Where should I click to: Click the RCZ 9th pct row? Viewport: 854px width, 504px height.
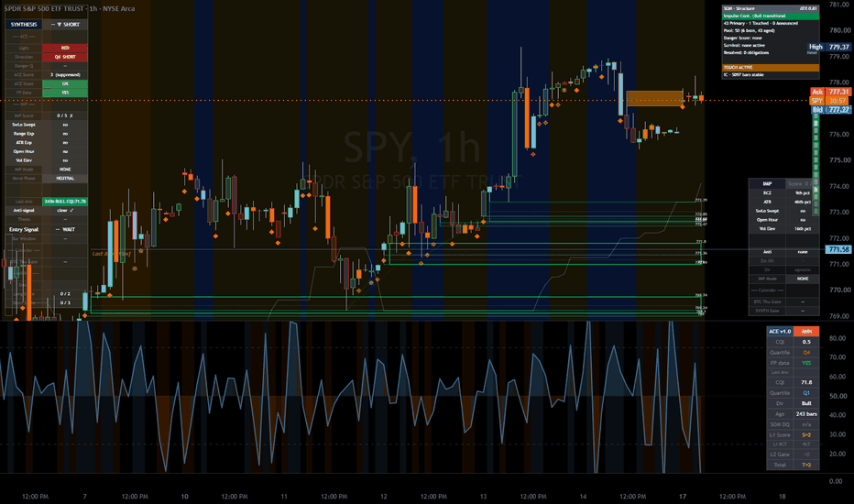pos(784,192)
